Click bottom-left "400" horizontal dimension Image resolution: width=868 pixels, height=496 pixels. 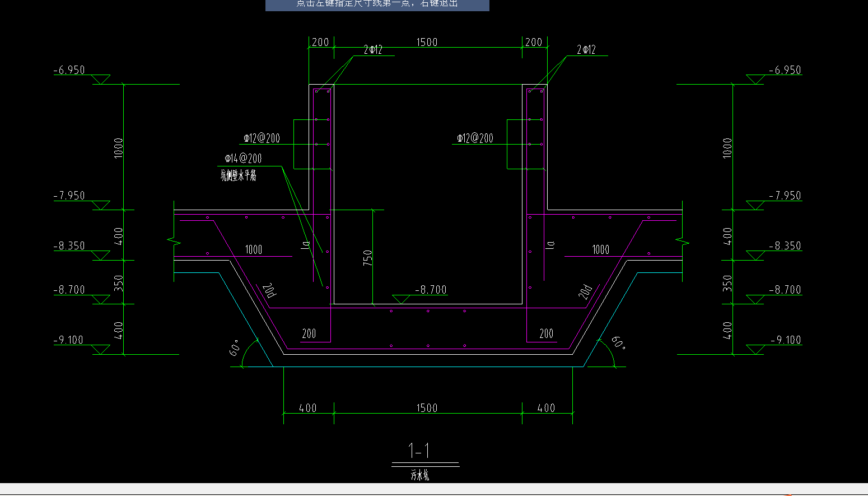click(x=308, y=408)
